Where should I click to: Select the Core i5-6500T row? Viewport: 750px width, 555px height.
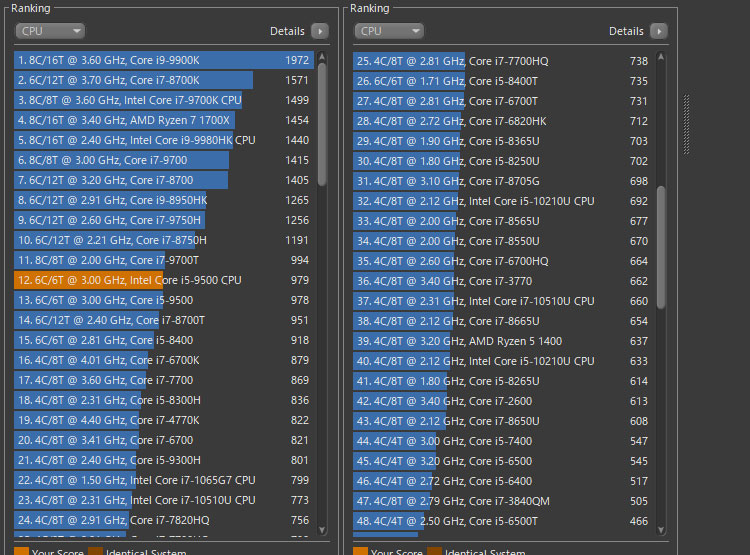503,522
